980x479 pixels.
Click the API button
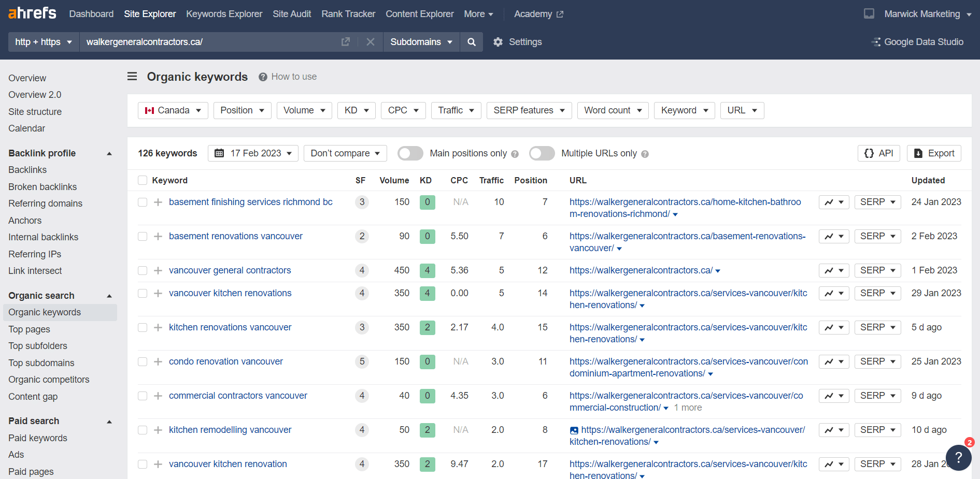(x=879, y=153)
